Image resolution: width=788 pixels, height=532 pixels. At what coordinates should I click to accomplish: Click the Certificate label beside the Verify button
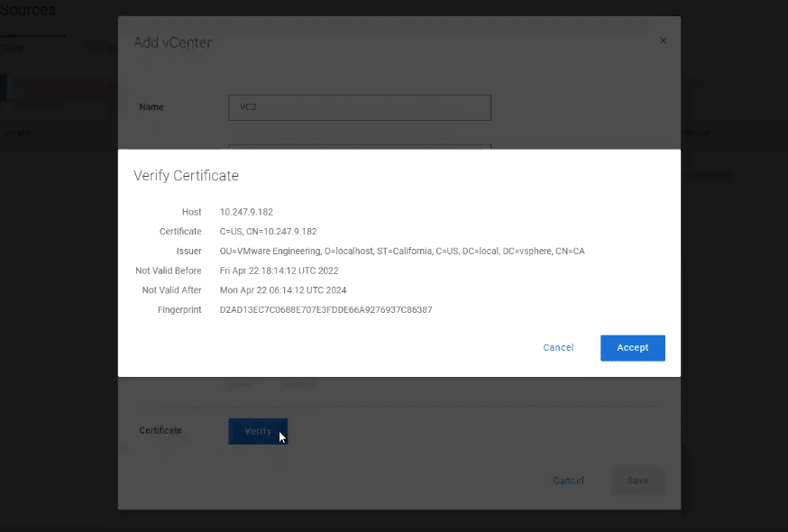(x=160, y=430)
